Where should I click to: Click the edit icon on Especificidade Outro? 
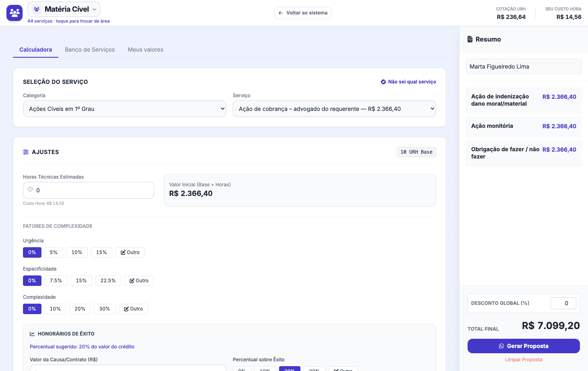[132, 281]
